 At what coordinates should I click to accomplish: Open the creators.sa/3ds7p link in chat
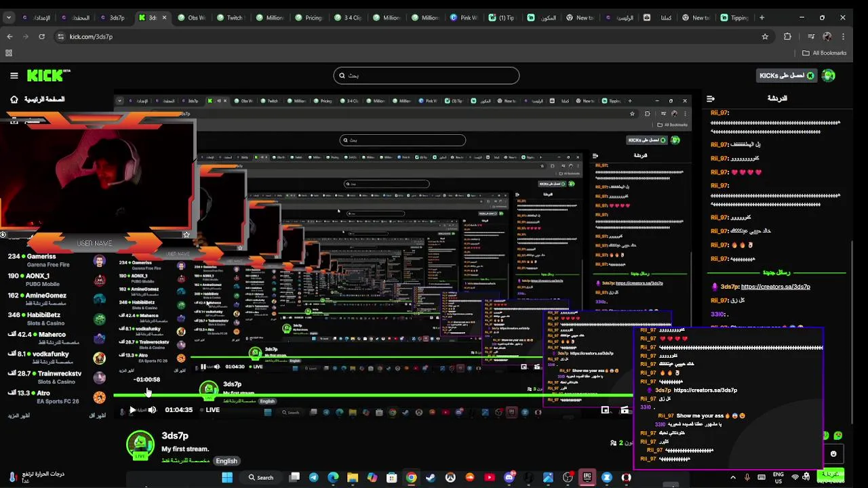(775, 287)
